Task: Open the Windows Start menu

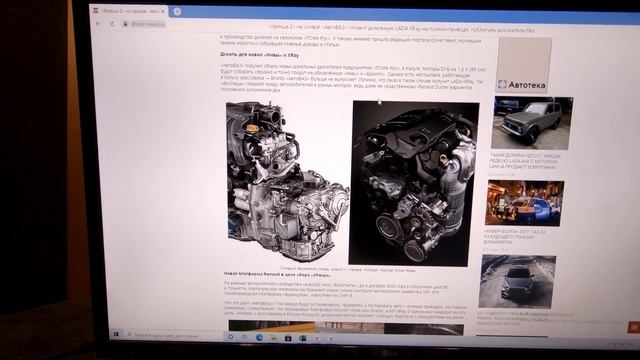Action: point(116,334)
